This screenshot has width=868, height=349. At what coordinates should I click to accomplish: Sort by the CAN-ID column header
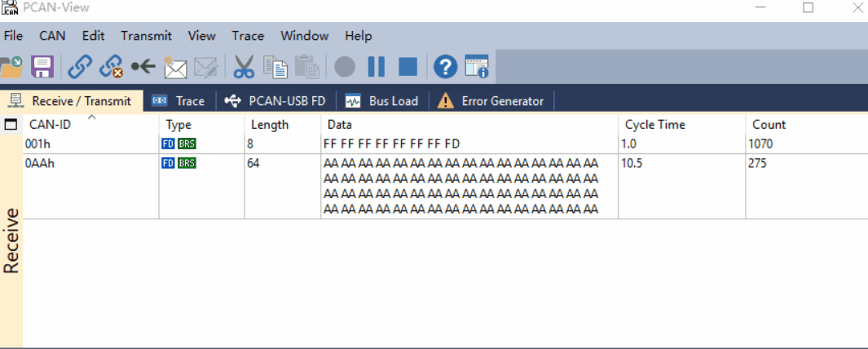[51, 125]
